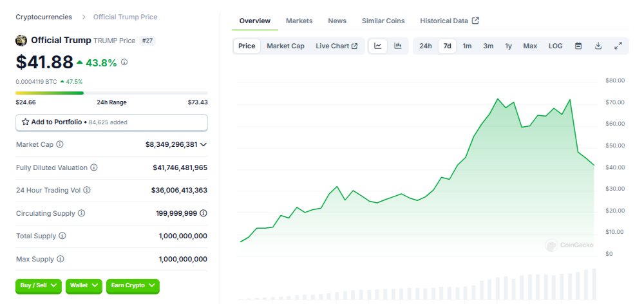Select the 24h time range

426,46
